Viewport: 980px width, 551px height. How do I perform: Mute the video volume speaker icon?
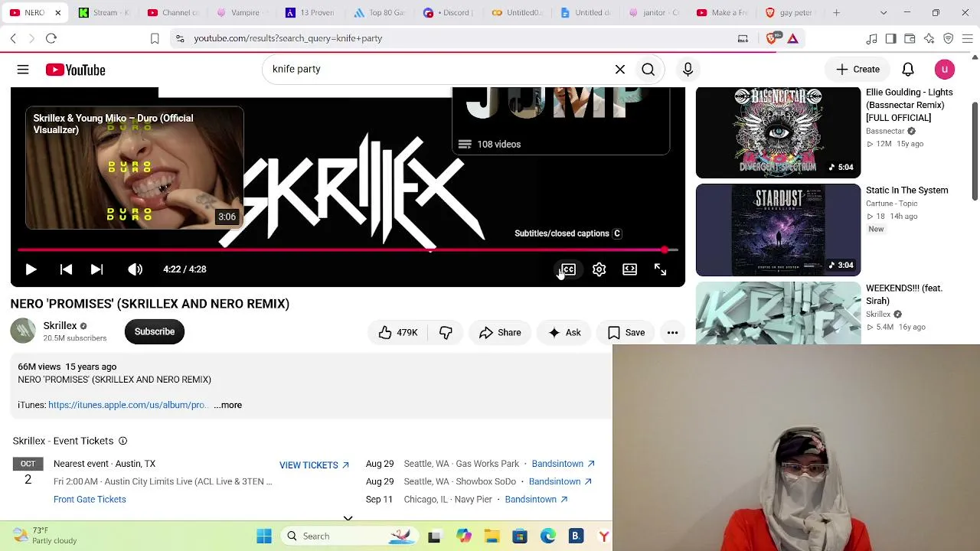click(x=135, y=269)
